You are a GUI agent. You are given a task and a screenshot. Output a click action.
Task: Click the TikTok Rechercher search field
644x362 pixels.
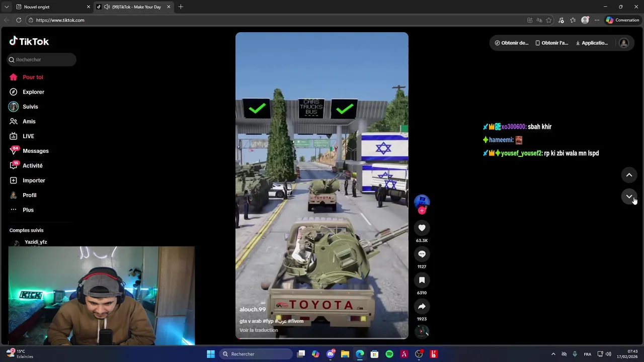tap(42, 59)
